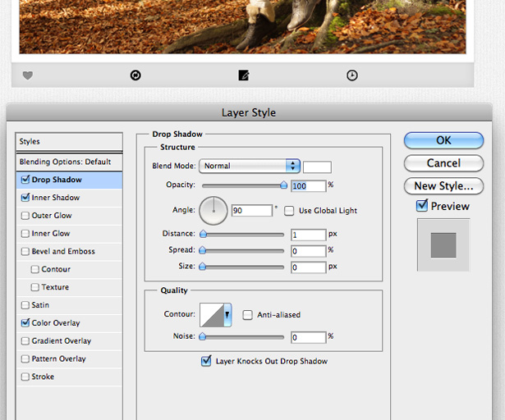Enable the Inner Glow checkbox
This screenshot has width=505, height=420.
coord(25,233)
